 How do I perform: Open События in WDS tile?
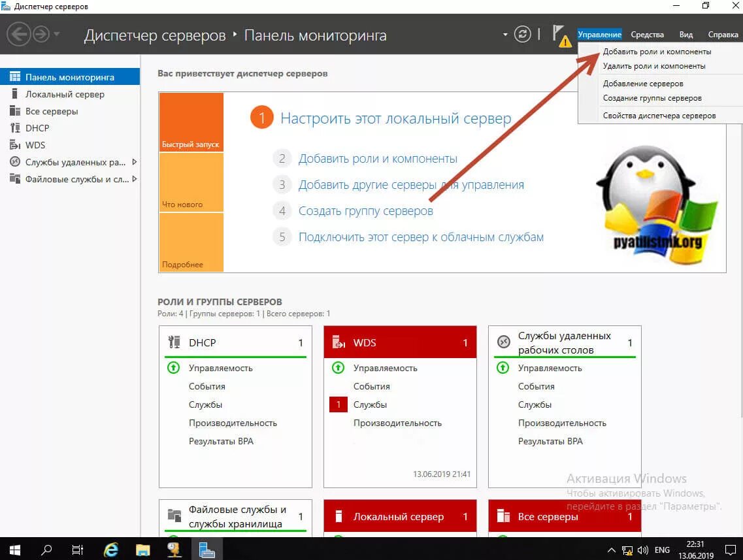click(x=371, y=386)
